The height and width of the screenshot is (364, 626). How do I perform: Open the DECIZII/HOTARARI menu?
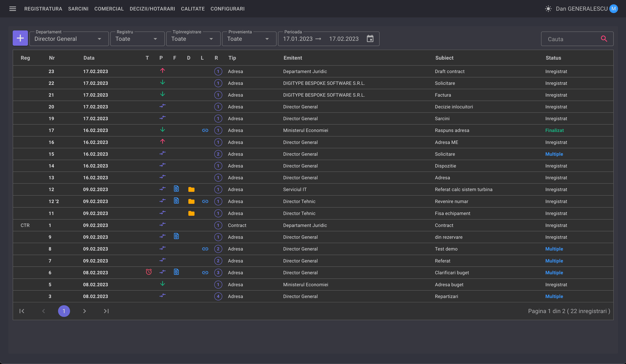(152, 9)
